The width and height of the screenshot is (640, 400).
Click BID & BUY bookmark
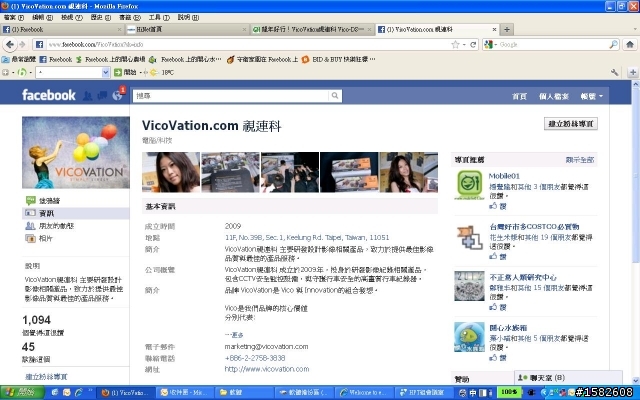pos(338,60)
